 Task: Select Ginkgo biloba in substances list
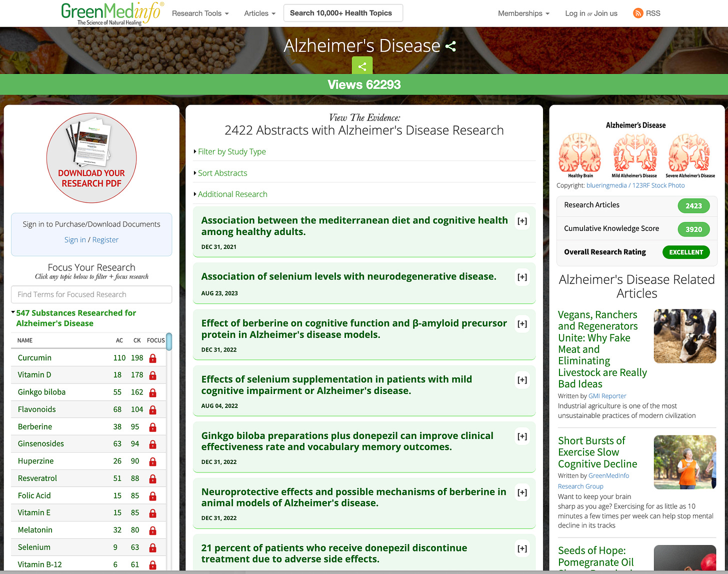coord(41,392)
